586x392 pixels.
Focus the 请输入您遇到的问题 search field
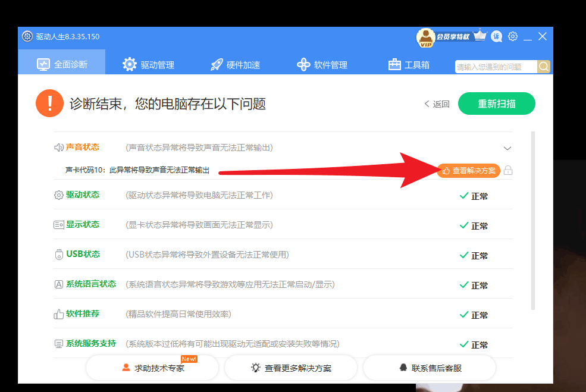tap(496, 67)
